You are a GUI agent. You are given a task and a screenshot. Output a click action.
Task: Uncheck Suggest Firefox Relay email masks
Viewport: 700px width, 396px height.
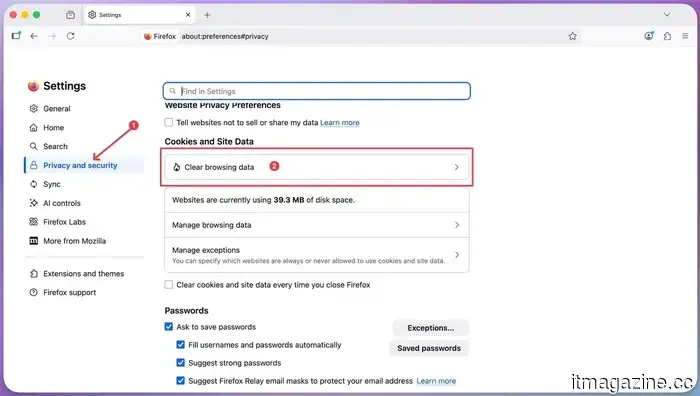tap(180, 381)
